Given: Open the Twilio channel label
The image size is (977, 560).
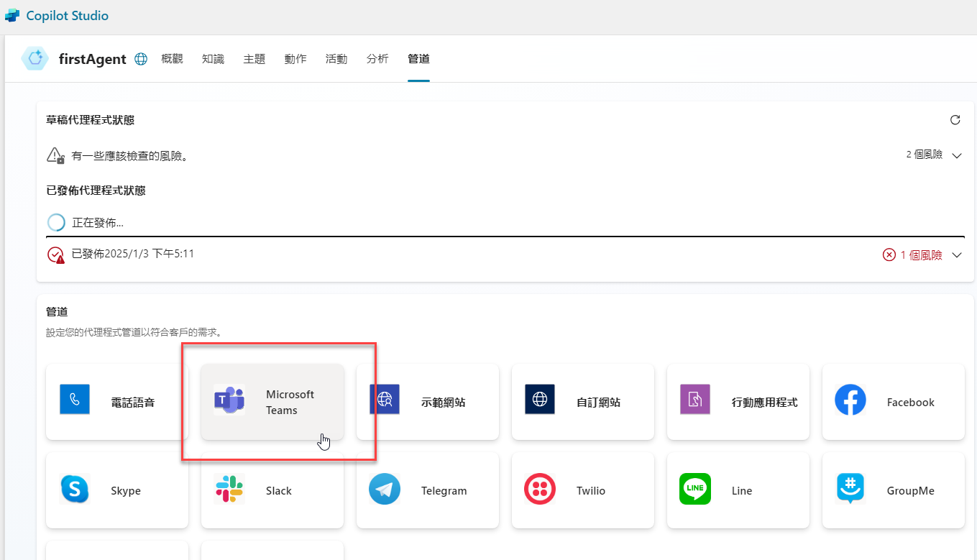Looking at the screenshot, I should click(x=591, y=491).
